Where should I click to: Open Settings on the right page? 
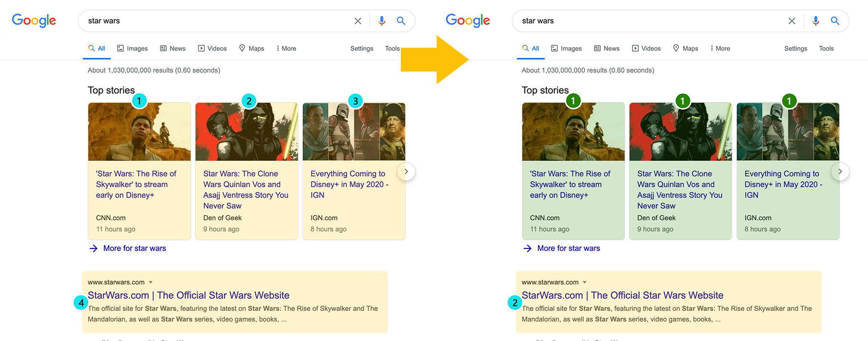click(x=796, y=48)
